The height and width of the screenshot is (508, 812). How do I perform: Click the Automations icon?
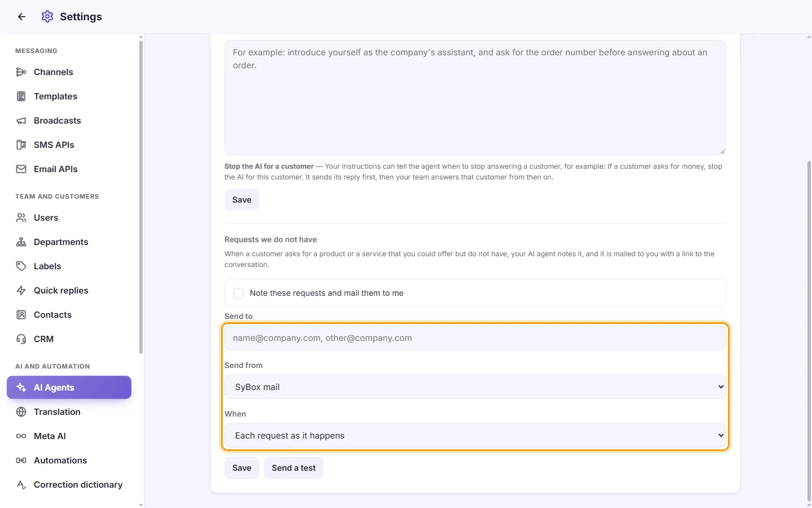click(21, 460)
